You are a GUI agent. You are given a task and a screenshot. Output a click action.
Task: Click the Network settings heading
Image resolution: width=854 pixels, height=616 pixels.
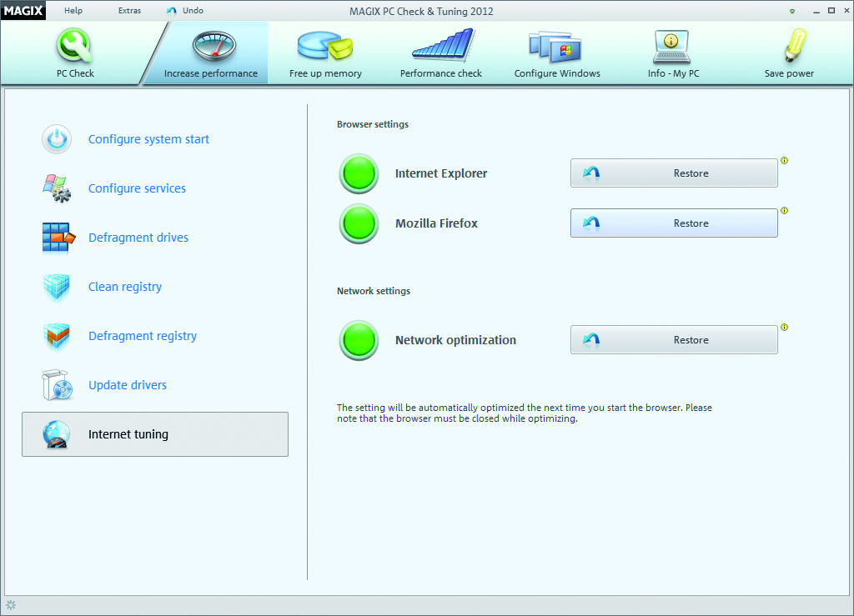tap(374, 291)
